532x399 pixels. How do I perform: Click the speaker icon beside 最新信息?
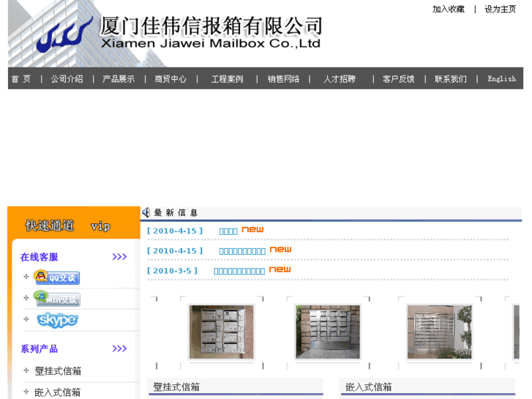146,212
